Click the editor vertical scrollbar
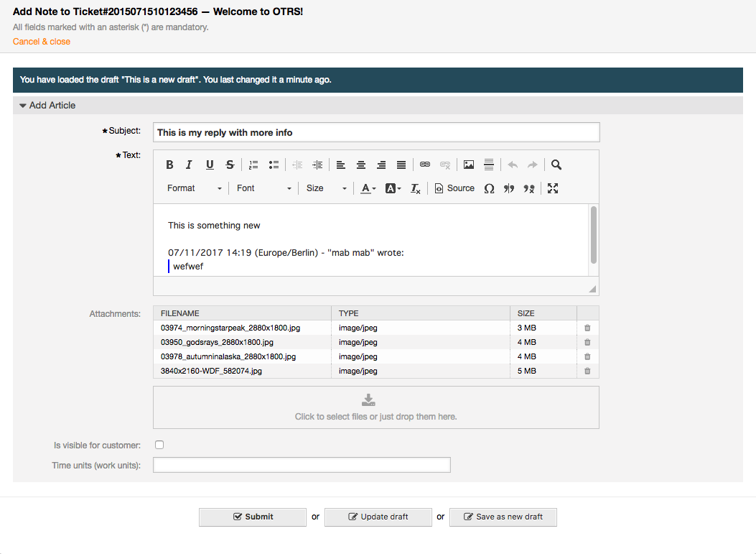 coord(594,235)
